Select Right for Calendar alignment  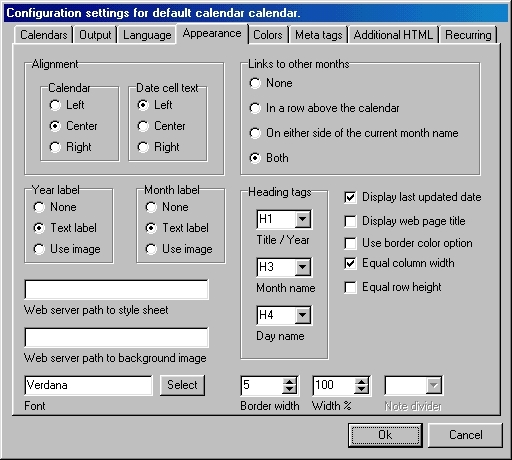tap(55, 147)
